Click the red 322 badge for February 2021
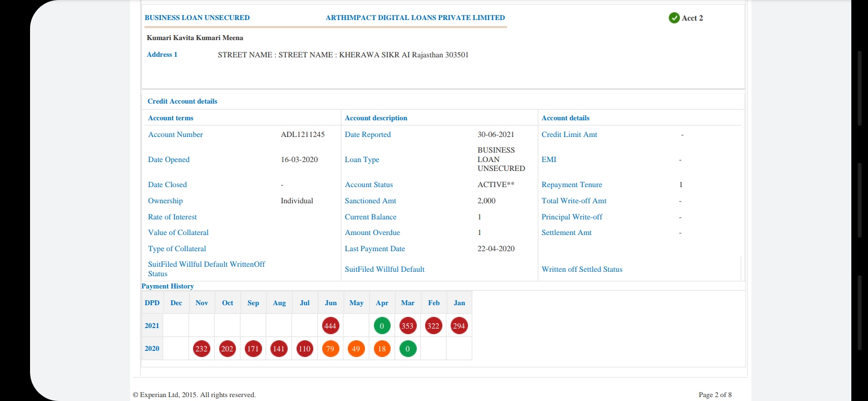The height and width of the screenshot is (401, 868). [433, 326]
